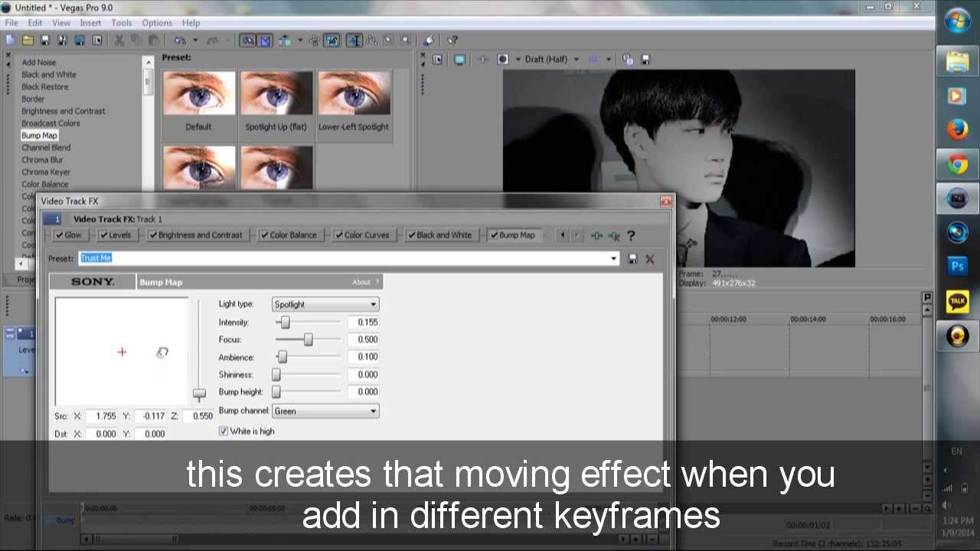Viewport: 980px width, 551px height.
Task: Choose the Default bump map preset thumbnail
Action: pos(198,94)
